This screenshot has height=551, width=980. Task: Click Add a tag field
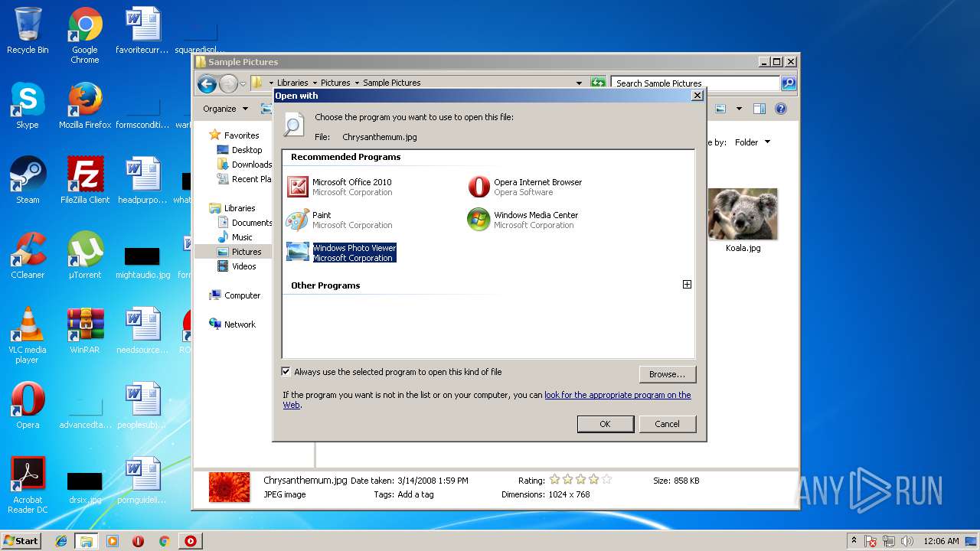click(x=416, y=494)
